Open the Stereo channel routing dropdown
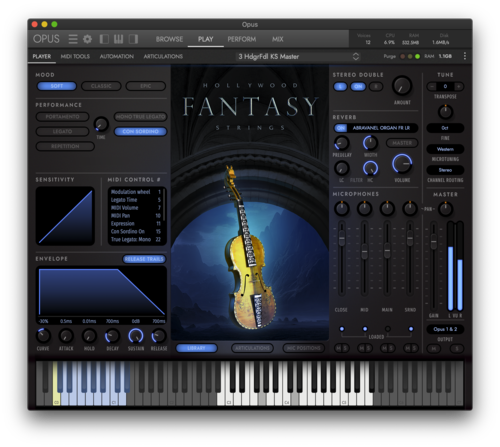The image size is (500, 447). (445, 170)
